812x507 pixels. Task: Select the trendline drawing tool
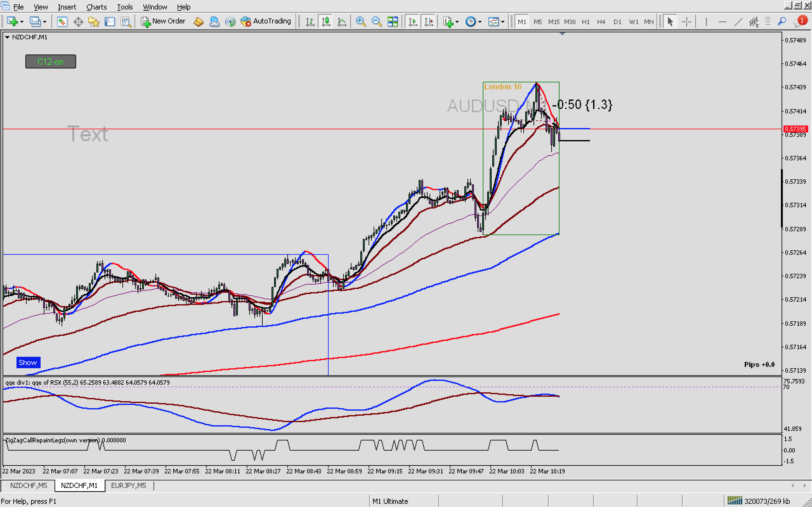[x=738, y=22]
